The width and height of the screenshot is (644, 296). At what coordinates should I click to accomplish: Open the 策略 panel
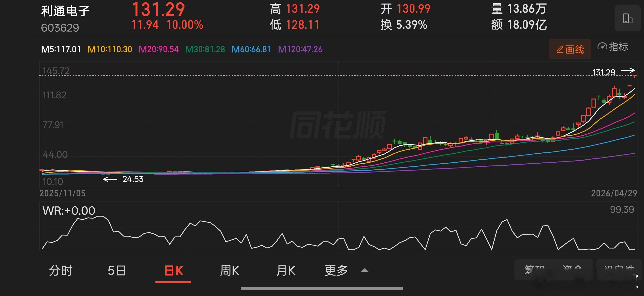pos(534,268)
